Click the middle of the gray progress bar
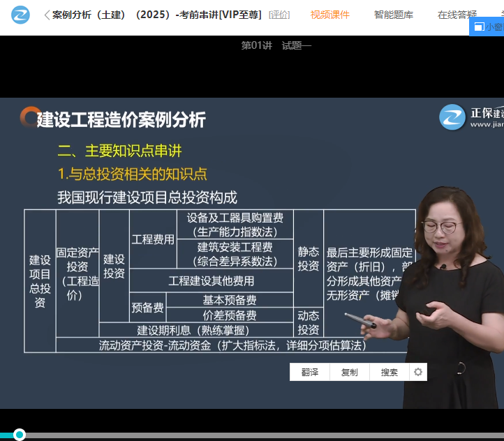This screenshot has height=441, width=504. pos(252,435)
